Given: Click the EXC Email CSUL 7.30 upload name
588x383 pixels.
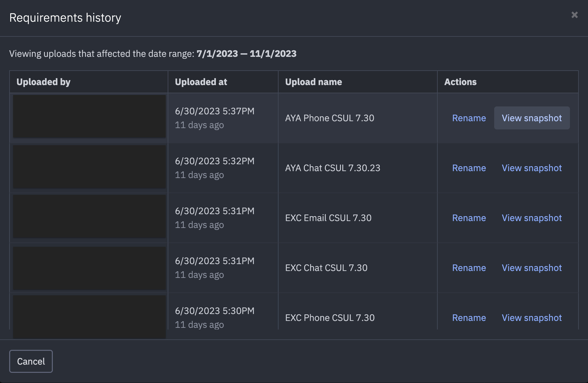Looking at the screenshot, I should [x=328, y=218].
